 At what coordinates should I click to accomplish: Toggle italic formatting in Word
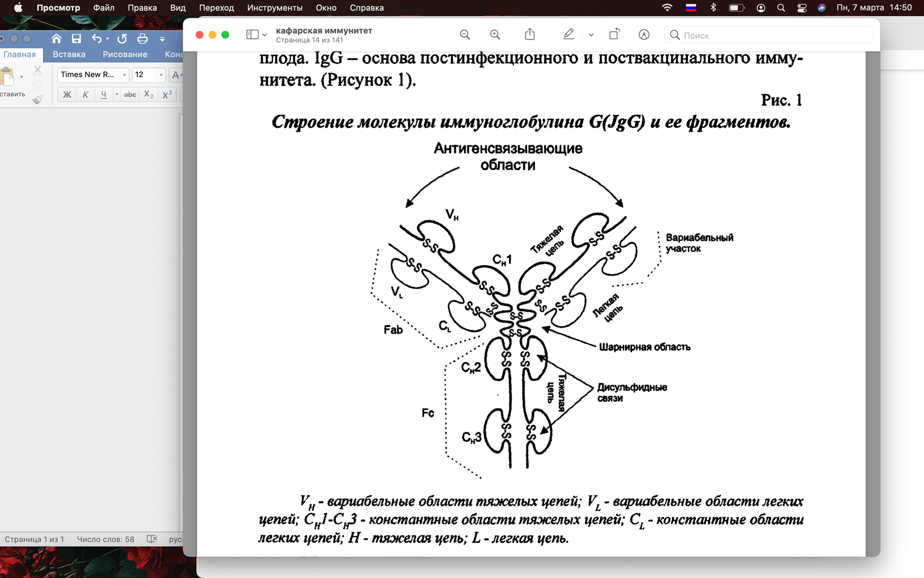click(86, 94)
